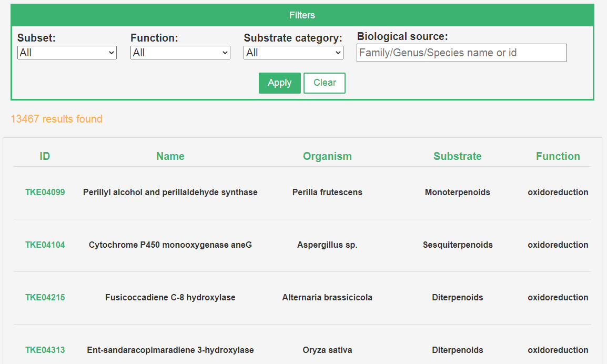Select the Function column header

tap(558, 156)
